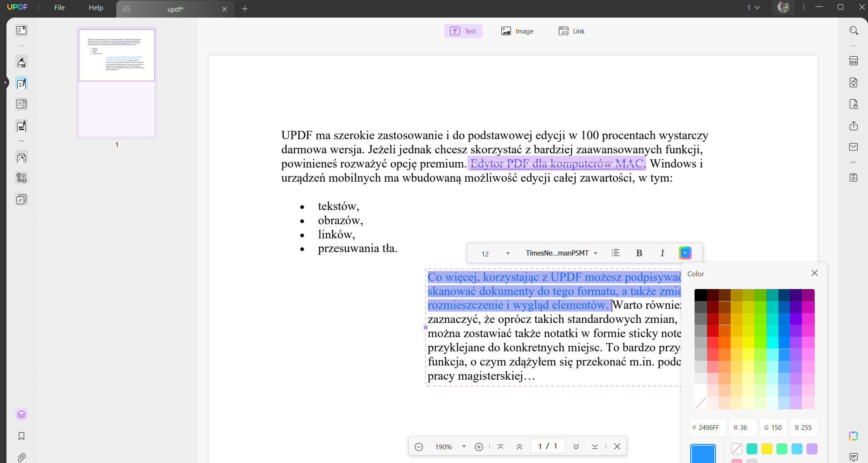The width and height of the screenshot is (868, 463).
Task: Go to the previous page
Action: click(519, 447)
